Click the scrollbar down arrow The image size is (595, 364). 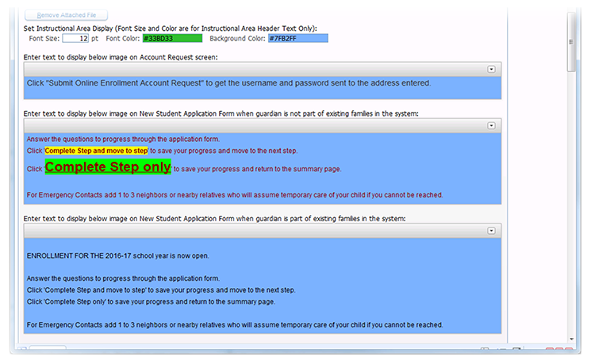pyautogui.click(x=571, y=339)
